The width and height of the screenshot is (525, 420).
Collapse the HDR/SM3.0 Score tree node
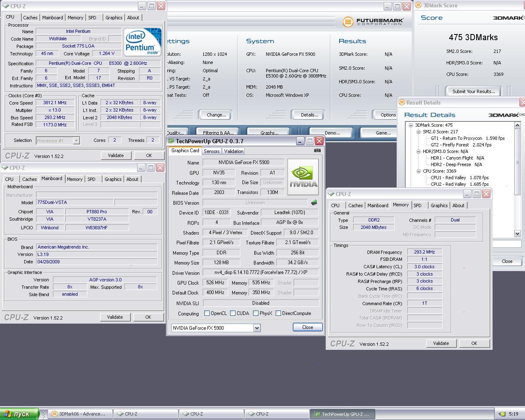tap(418, 151)
